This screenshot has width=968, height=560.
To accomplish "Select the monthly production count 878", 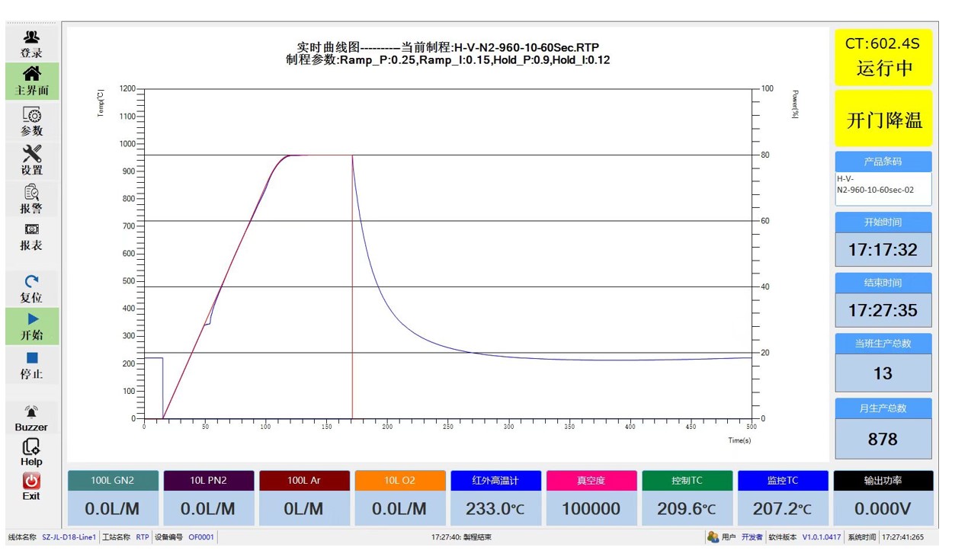I will point(883,440).
